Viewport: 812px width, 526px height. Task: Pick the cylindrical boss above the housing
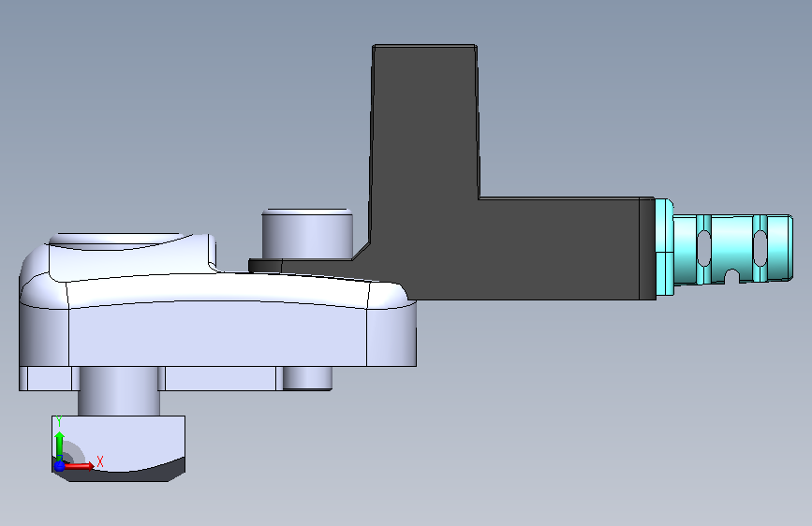point(307,234)
